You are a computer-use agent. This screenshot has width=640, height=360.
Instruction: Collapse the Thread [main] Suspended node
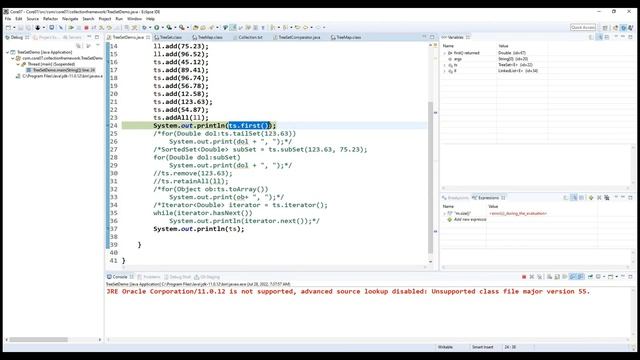18,64
